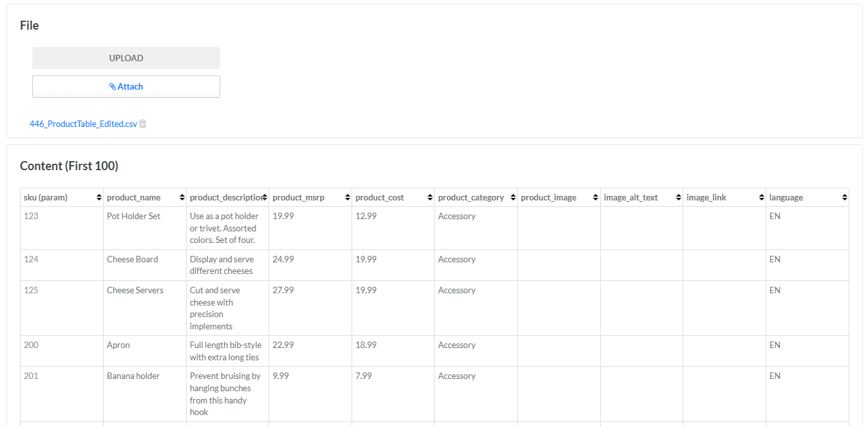Sort by product_msrp using its arrow icon
868x426 pixels.
click(x=347, y=198)
